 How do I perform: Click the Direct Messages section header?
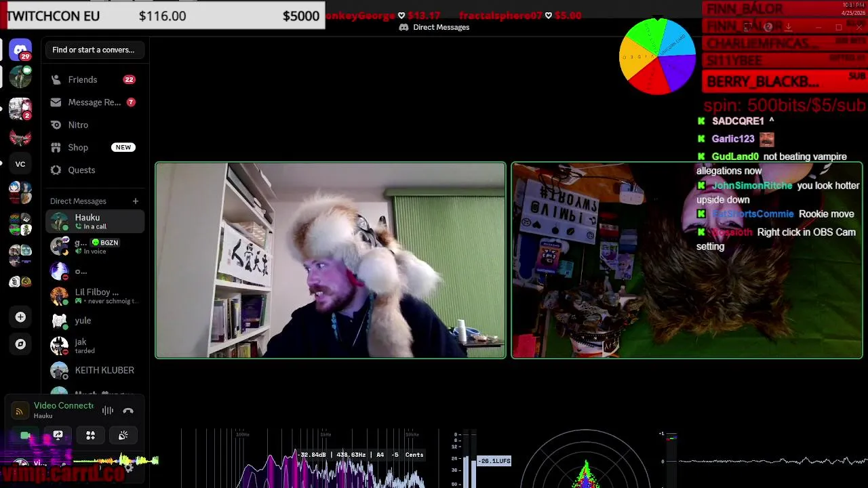point(78,201)
